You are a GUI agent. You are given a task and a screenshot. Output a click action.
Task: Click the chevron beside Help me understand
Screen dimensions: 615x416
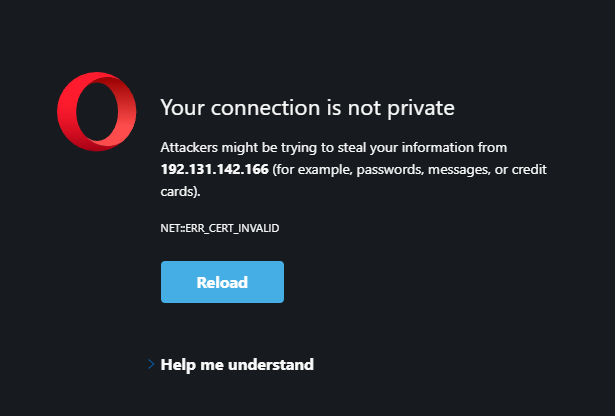151,365
